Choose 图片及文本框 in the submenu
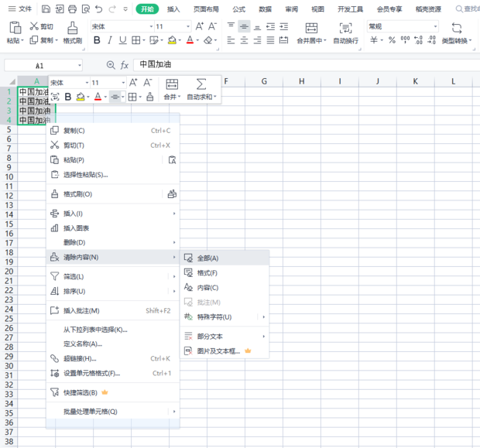 [225, 351]
